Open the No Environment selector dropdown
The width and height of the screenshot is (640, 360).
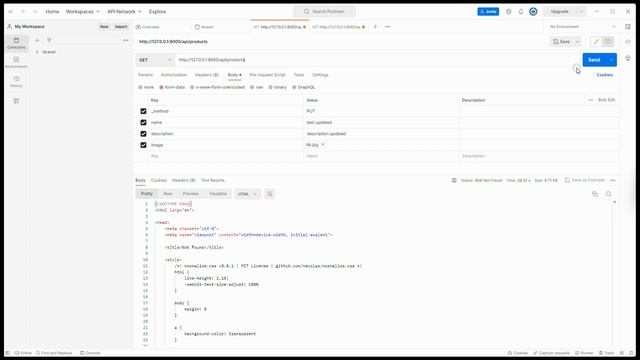tap(582, 27)
